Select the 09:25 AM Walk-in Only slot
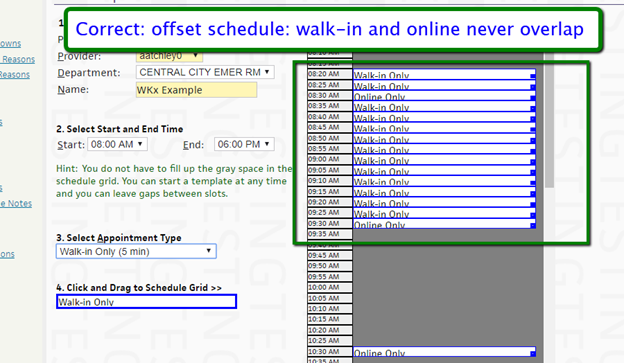 [444, 213]
